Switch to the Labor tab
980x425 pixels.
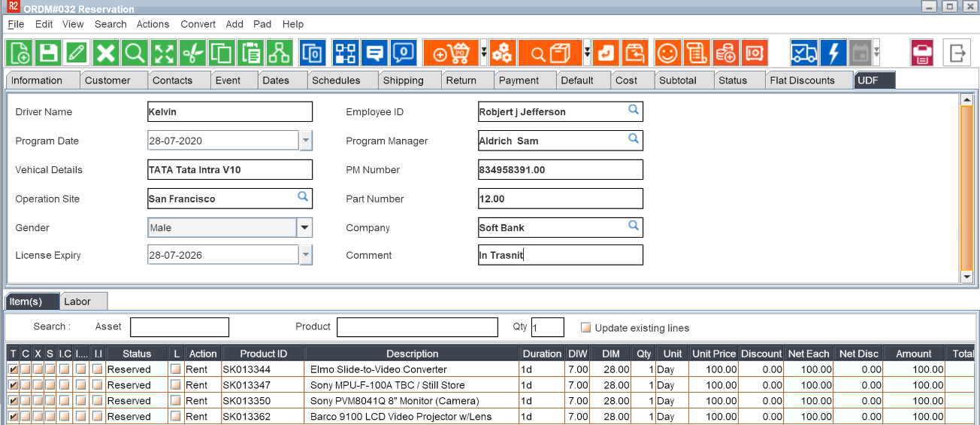click(x=77, y=302)
